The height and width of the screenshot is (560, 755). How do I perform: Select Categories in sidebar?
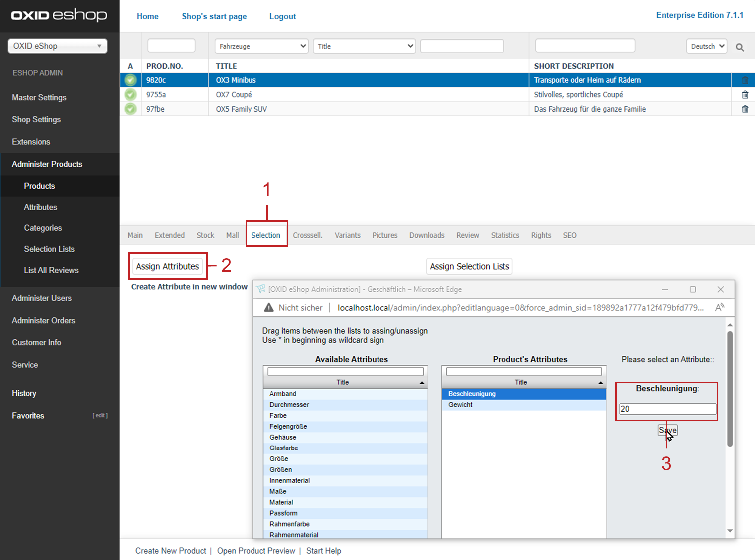pos(43,228)
